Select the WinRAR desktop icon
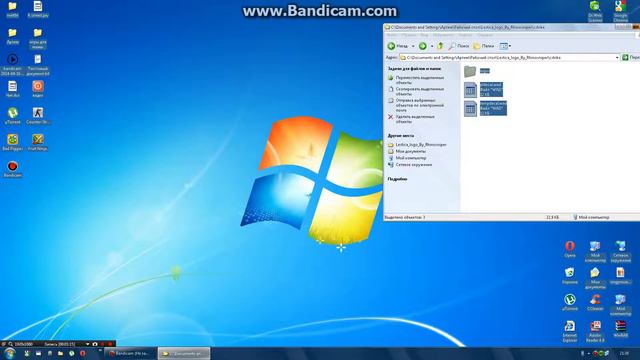Viewport: 640px width, 360px height. (x=620, y=329)
